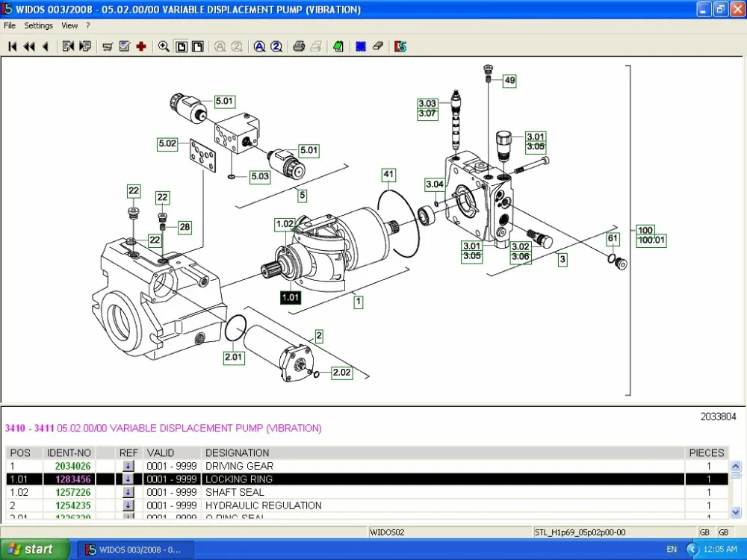Image resolution: width=747 pixels, height=560 pixels.
Task: Click the greyed search letter A icon
Action: 220,46
